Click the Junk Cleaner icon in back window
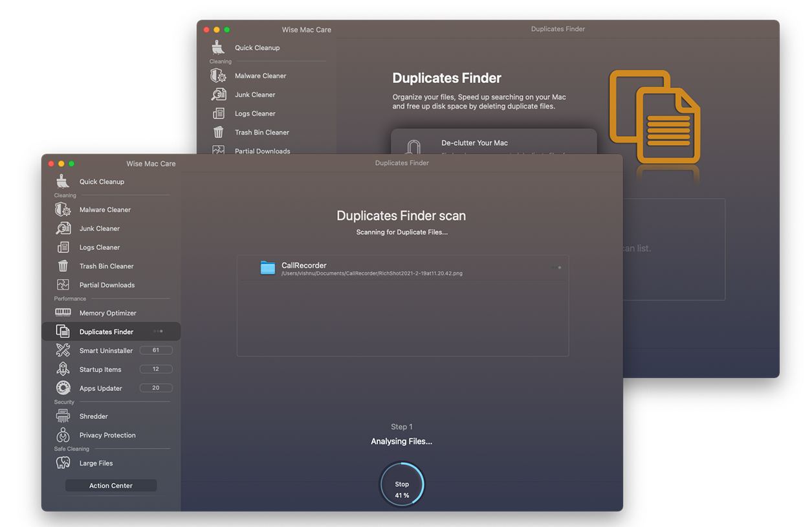812x527 pixels. tap(218, 95)
